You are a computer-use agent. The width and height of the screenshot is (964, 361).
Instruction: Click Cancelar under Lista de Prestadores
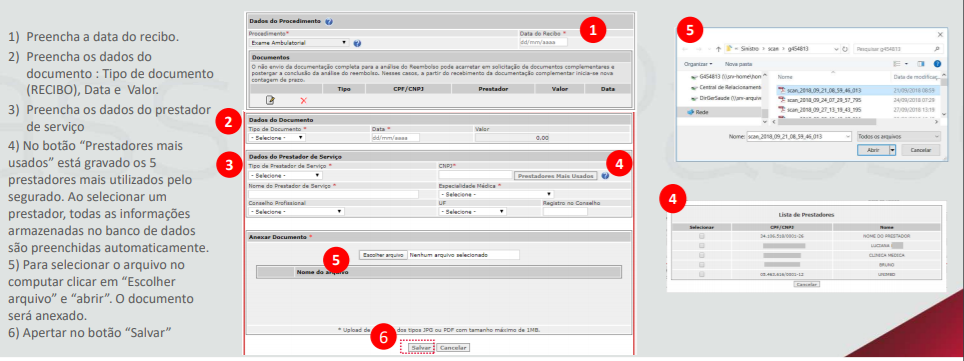coord(807,284)
